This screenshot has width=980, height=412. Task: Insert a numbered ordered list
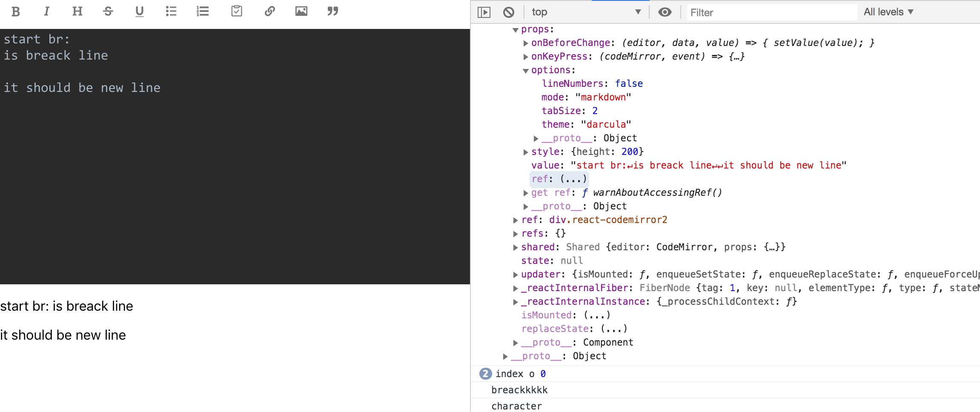203,11
